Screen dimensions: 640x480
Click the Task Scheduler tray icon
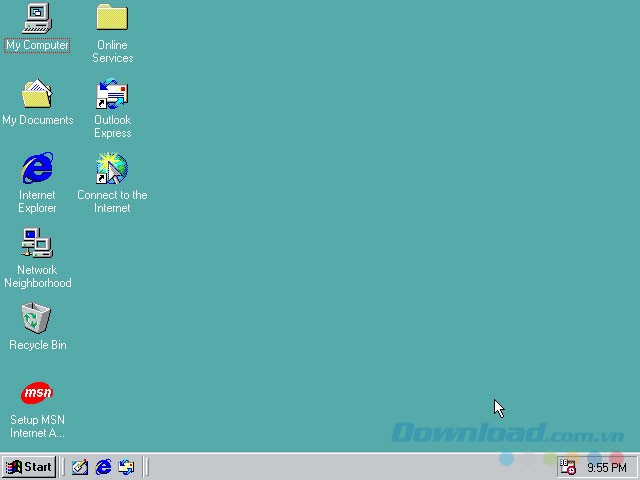567,467
